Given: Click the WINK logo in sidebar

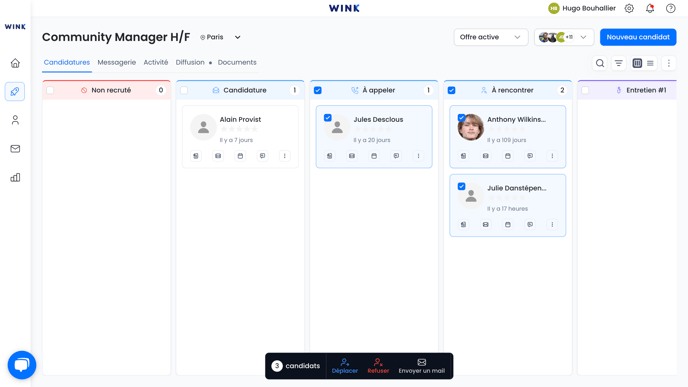Looking at the screenshot, I should click(x=15, y=27).
